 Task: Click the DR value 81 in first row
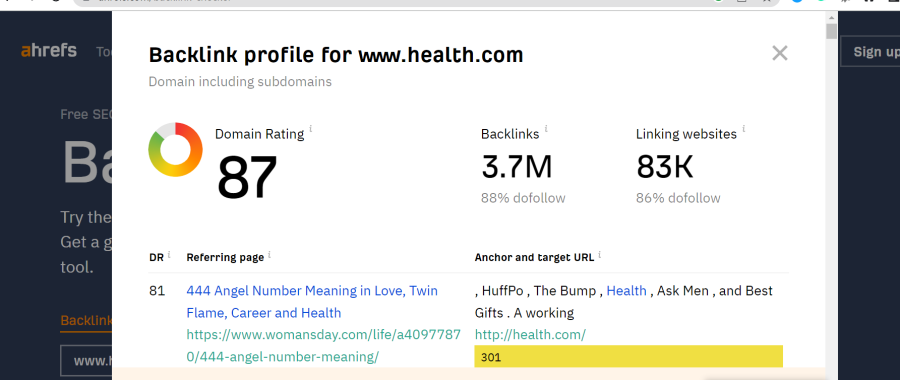[157, 291]
